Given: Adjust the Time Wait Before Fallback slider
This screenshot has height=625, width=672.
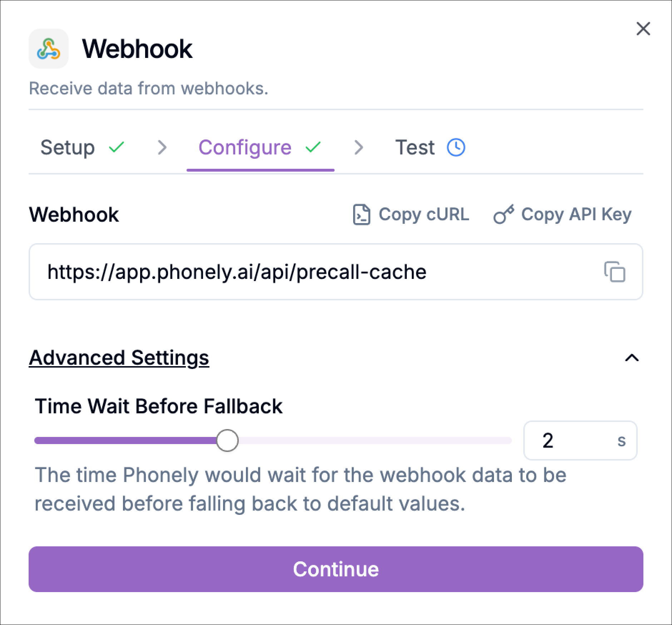Looking at the screenshot, I should [x=227, y=441].
